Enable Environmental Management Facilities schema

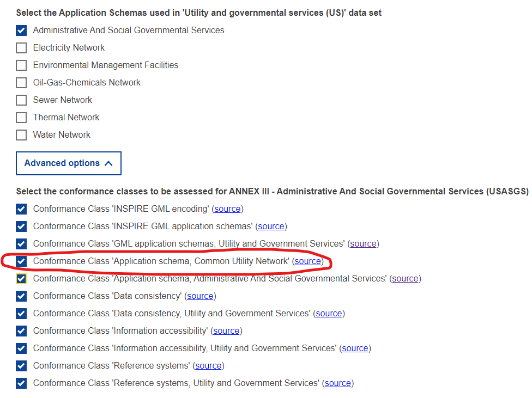pos(21,65)
